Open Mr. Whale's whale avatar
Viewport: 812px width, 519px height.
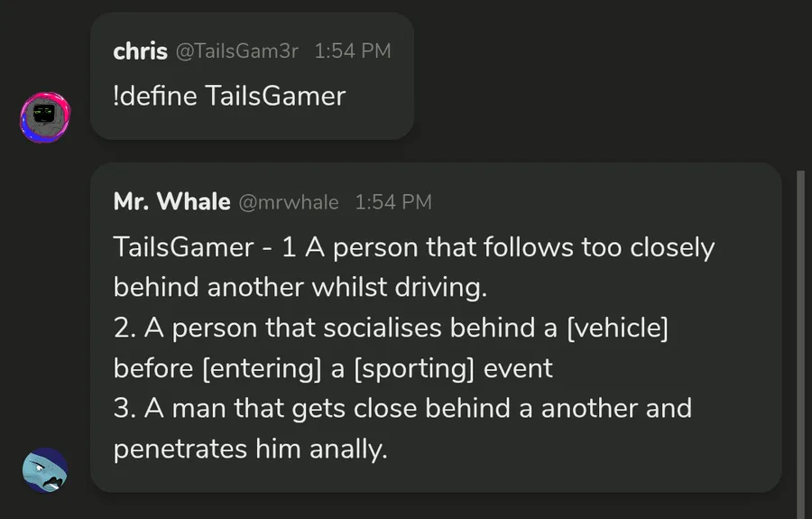click(x=45, y=469)
